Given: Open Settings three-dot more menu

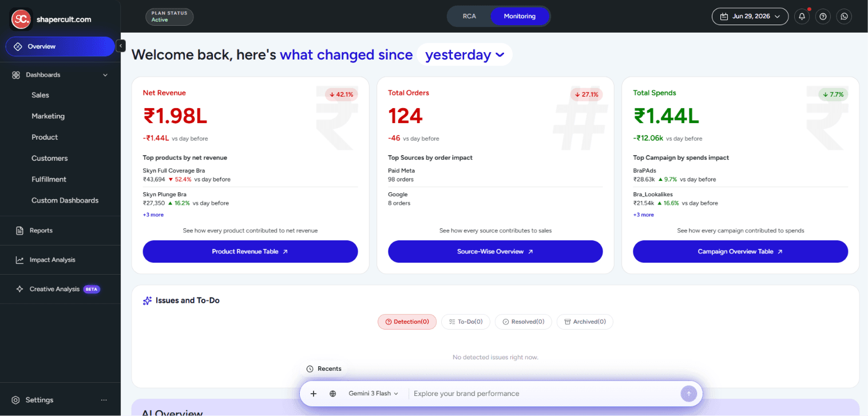Looking at the screenshot, I should pyautogui.click(x=104, y=400).
